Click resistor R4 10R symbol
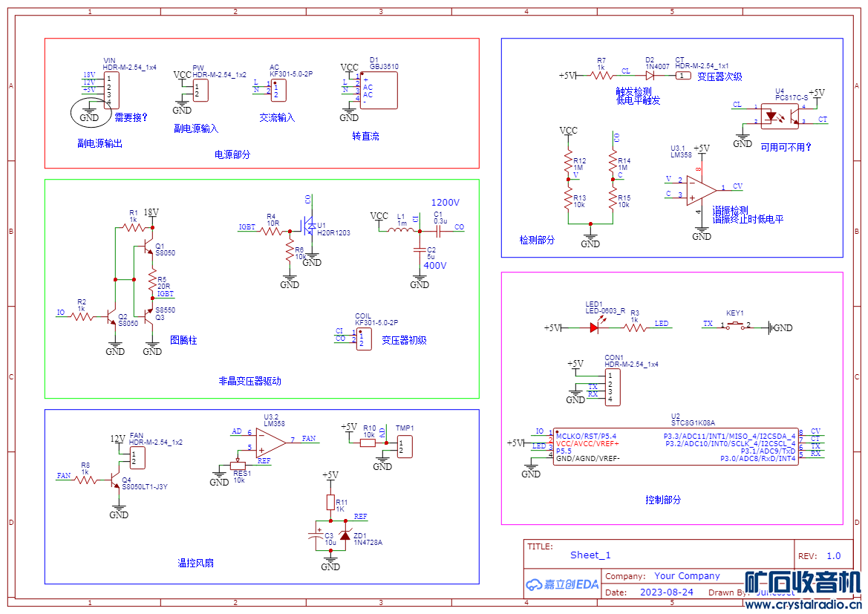This screenshot has height=614, width=868. pyautogui.click(x=272, y=230)
